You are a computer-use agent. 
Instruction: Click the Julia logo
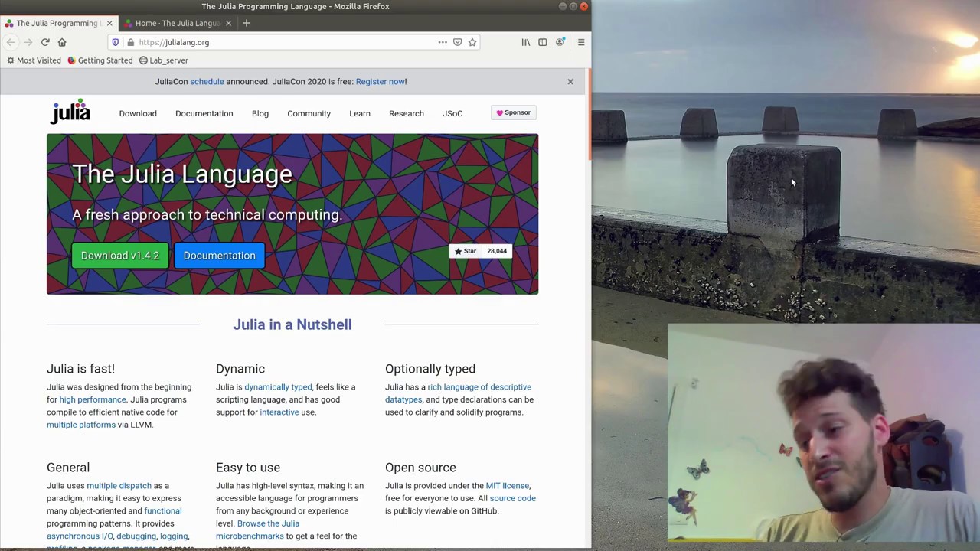[70, 112]
